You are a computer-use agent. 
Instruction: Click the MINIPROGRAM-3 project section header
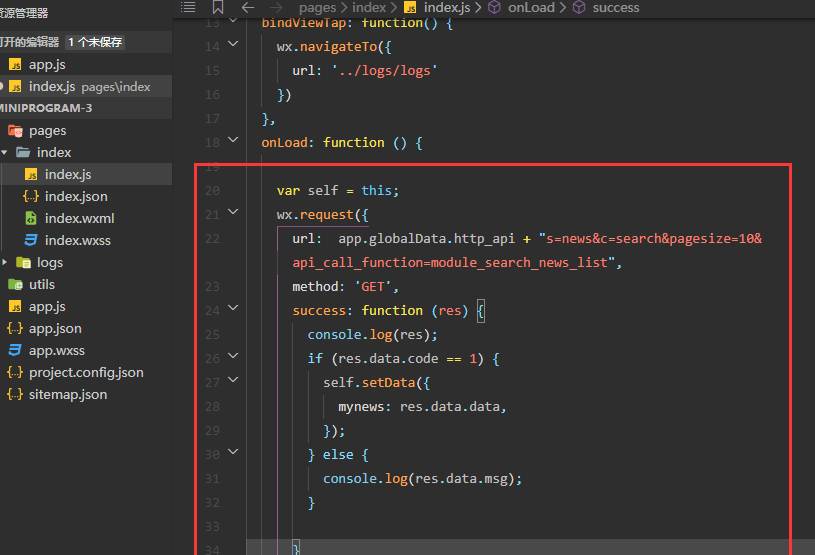[x=47, y=108]
